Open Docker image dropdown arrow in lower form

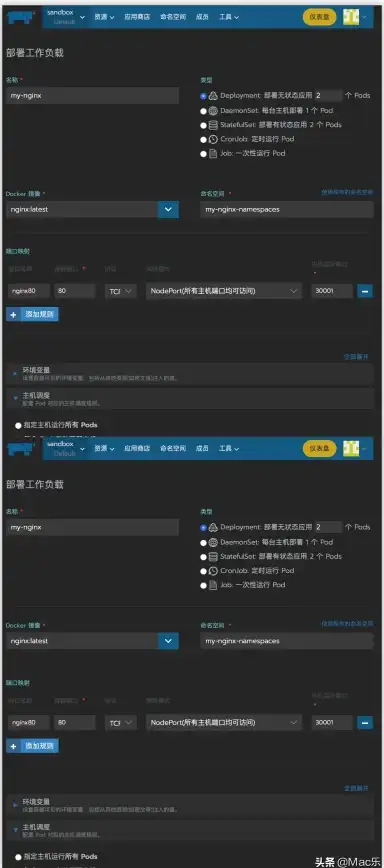168,641
